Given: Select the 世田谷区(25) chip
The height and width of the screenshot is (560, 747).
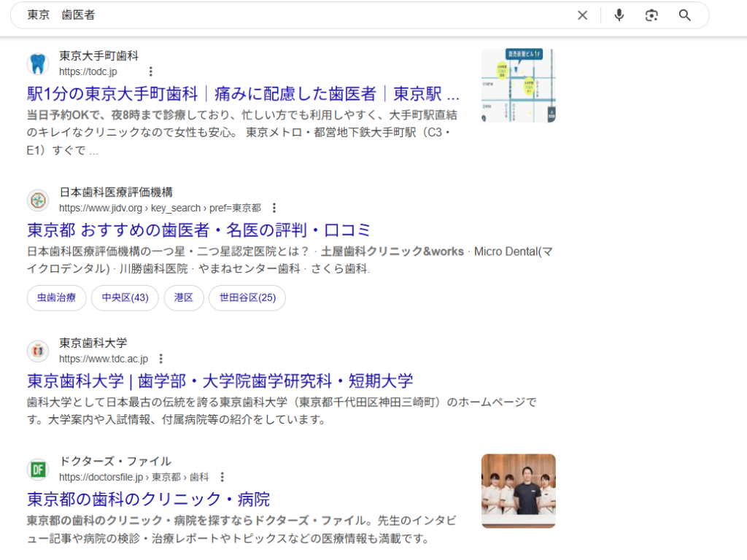Looking at the screenshot, I should (x=247, y=297).
